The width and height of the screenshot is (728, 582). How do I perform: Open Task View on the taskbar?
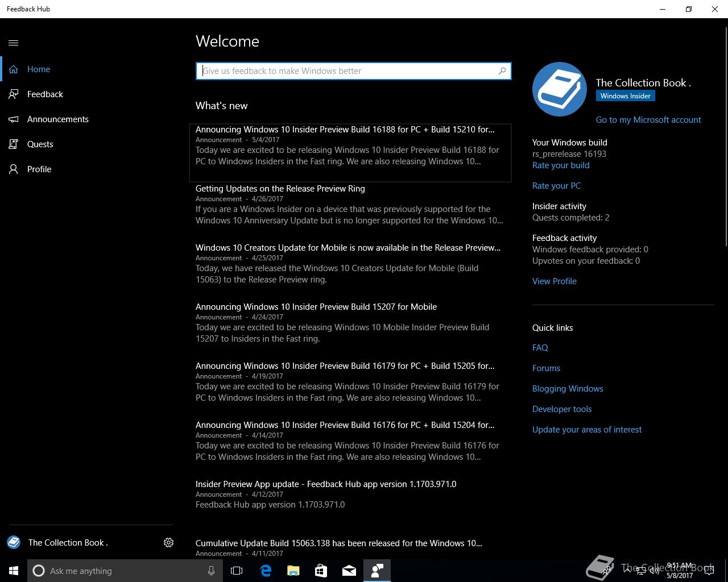click(237, 571)
